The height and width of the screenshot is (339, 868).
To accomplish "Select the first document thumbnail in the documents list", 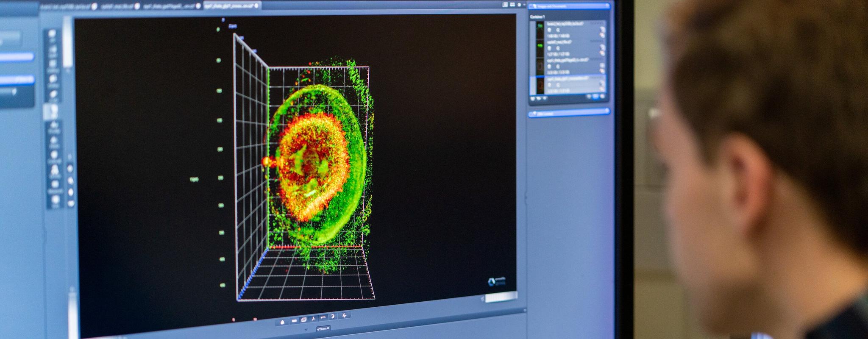I will point(540,29).
